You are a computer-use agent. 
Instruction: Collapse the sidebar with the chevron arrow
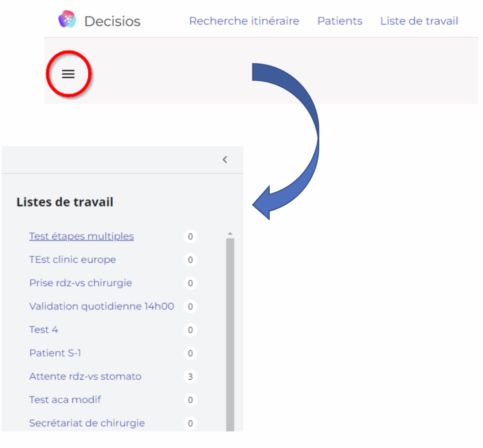tap(225, 159)
